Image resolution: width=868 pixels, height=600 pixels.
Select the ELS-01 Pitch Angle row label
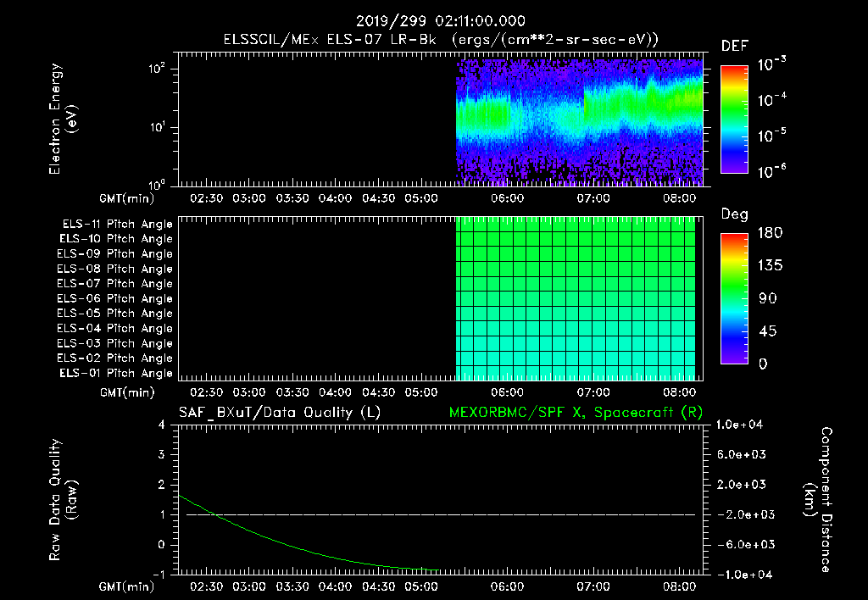(116, 373)
